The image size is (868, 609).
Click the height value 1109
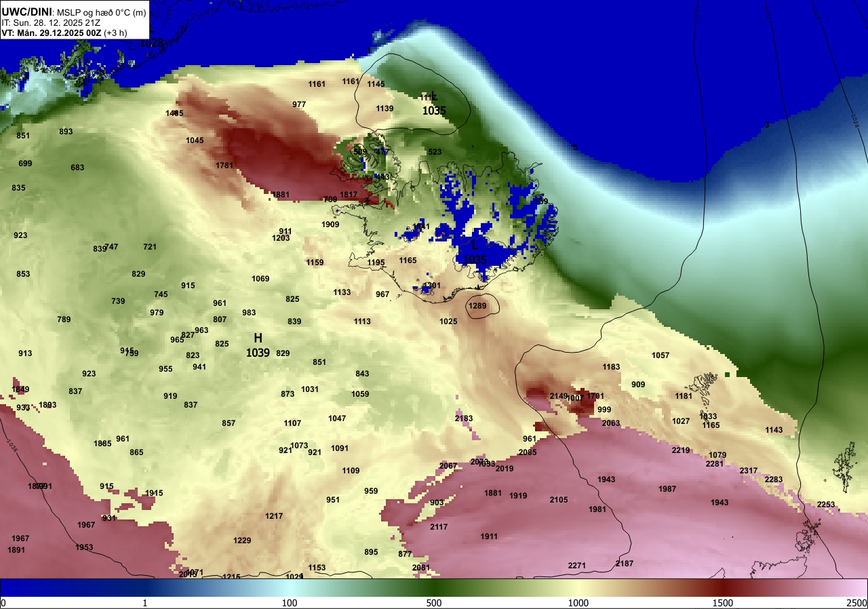click(351, 471)
